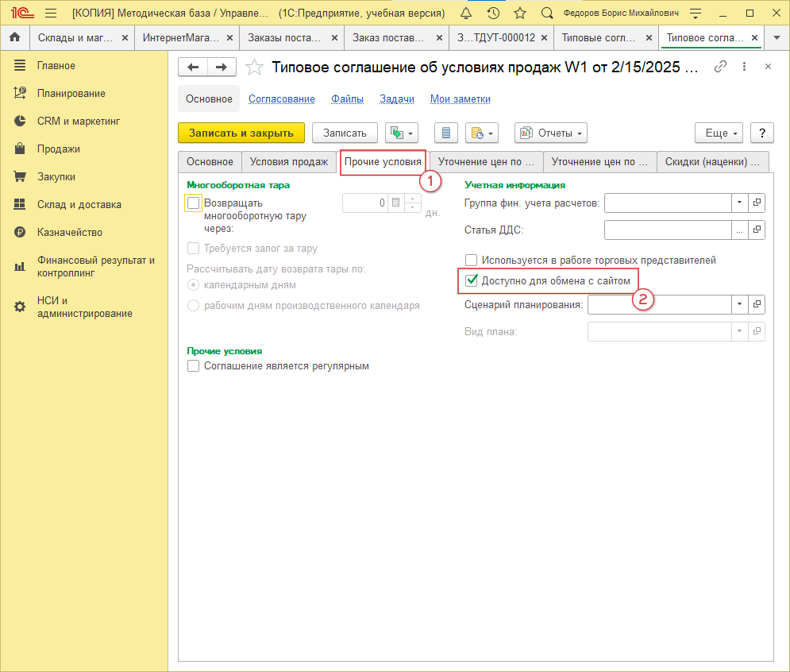
Task: Expand the Отчеты dropdown button
Action: coord(550,133)
